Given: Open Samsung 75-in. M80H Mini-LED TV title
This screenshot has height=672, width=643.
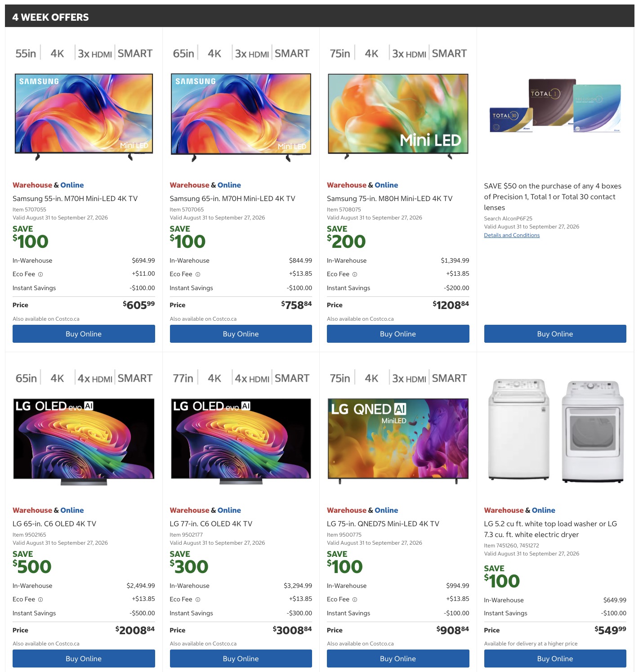Looking at the screenshot, I should point(389,198).
